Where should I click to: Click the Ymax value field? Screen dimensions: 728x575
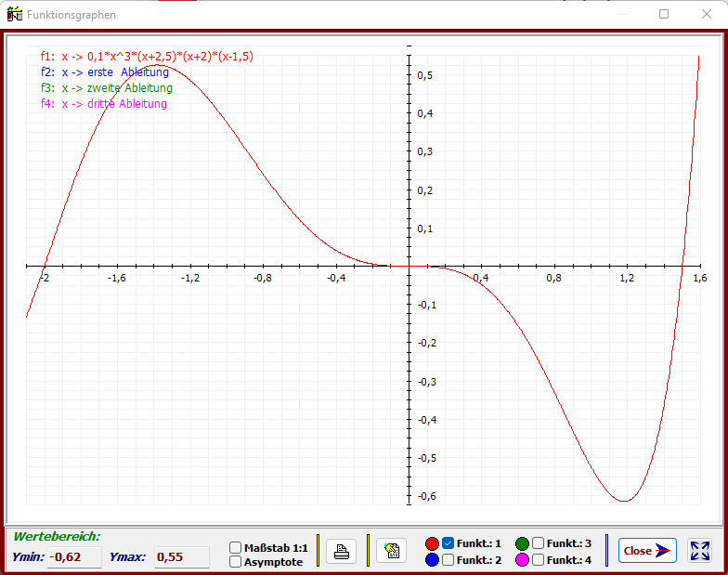pos(180,557)
